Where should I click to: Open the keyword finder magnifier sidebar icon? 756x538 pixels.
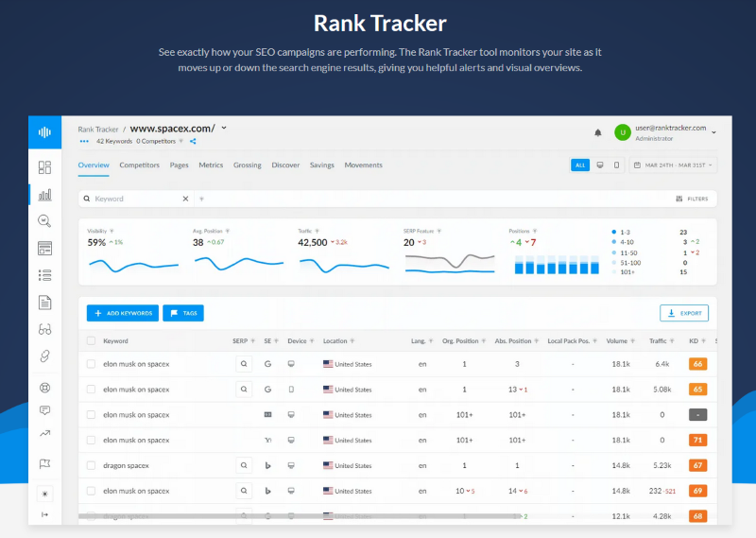coord(44,221)
